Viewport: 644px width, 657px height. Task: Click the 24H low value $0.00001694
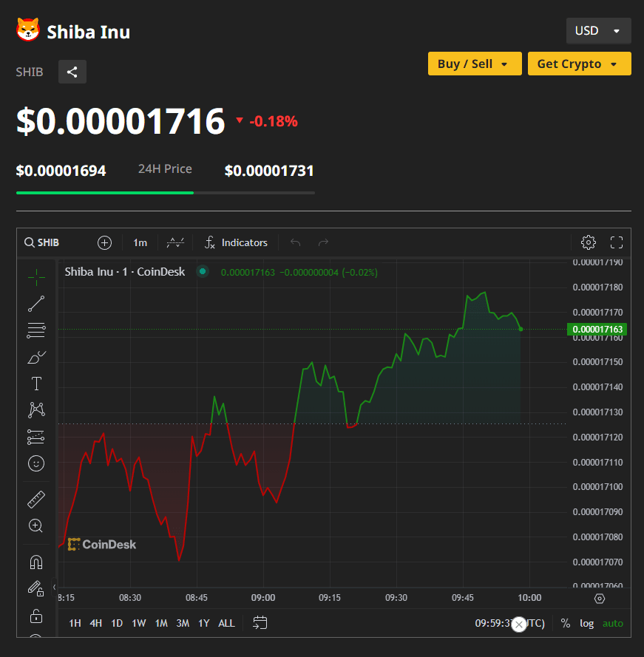click(x=61, y=171)
